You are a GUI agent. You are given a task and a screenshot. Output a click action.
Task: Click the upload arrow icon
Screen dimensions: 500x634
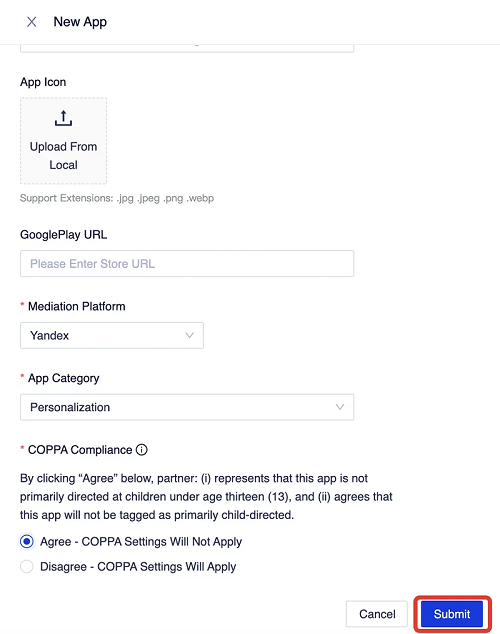(63, 118)
